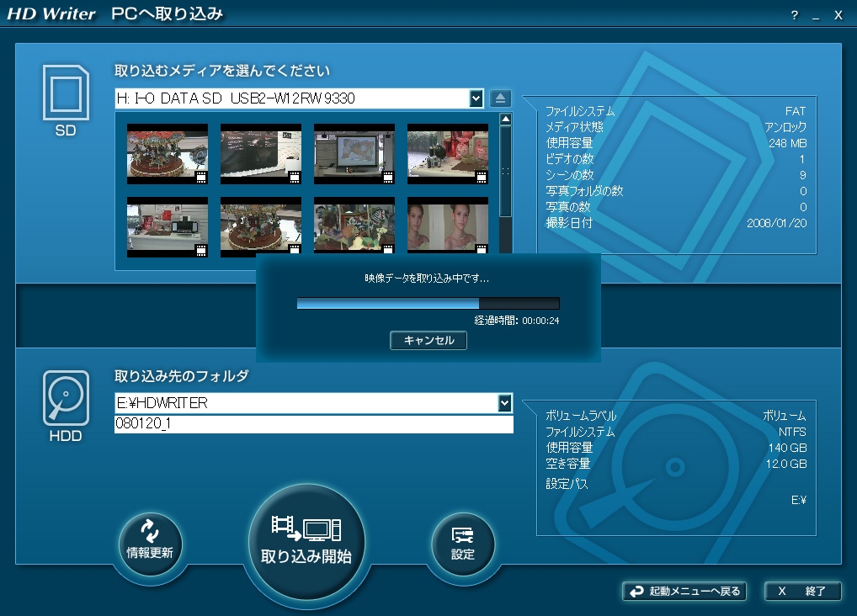This screenshot has height=616, width=857.
Task: Exit the application with 終了 button
Action: (802, 592)
